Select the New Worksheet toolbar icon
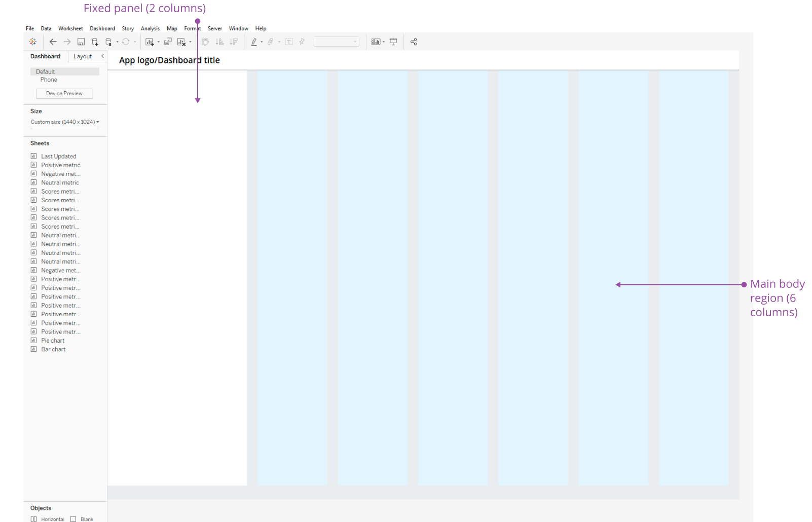The height and width of the screenshot is (522, 812). 150,42
